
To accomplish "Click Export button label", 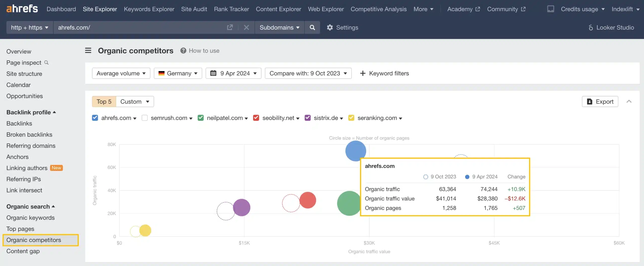I will click(605, 102).
